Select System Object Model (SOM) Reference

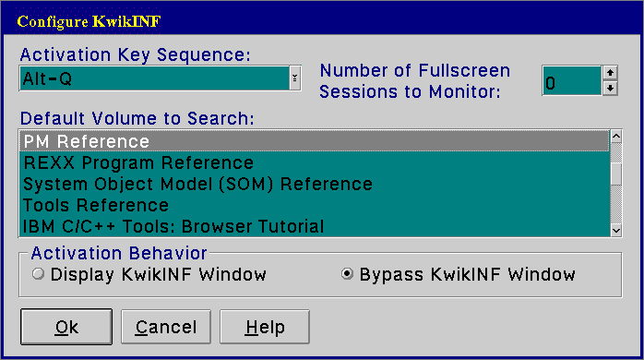[315, 184]
